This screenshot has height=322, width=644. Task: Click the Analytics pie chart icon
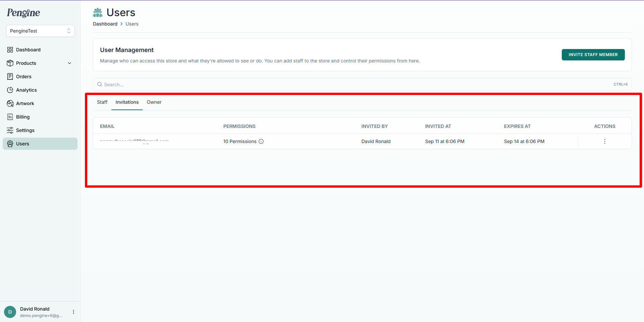pyautogui.click(x=10, y=90)
